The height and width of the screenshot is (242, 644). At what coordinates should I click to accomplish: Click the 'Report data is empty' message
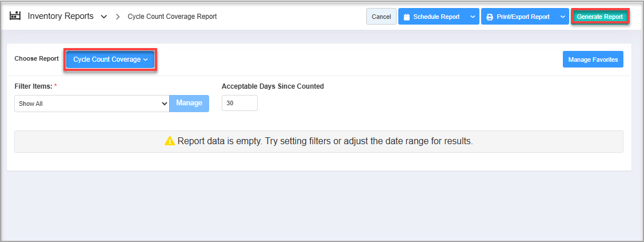[325, 141]
